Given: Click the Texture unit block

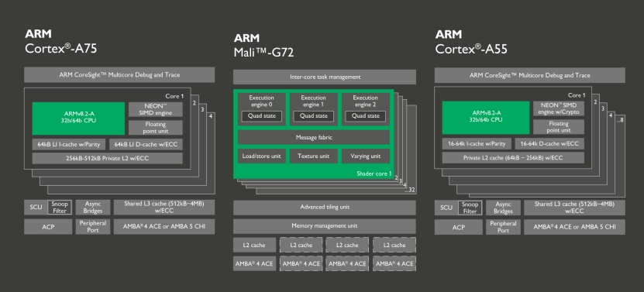Looking at the screenshot, I should (314, 156).
